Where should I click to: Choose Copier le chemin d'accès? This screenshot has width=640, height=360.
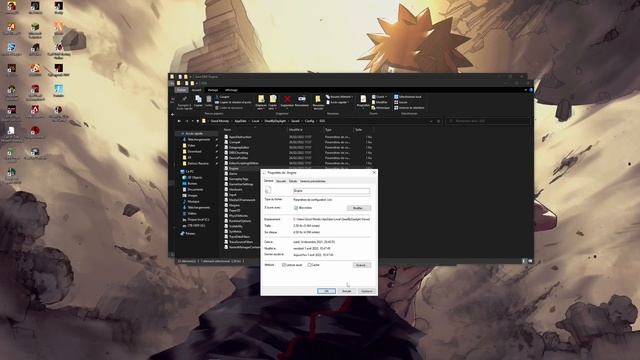point(233,102)
